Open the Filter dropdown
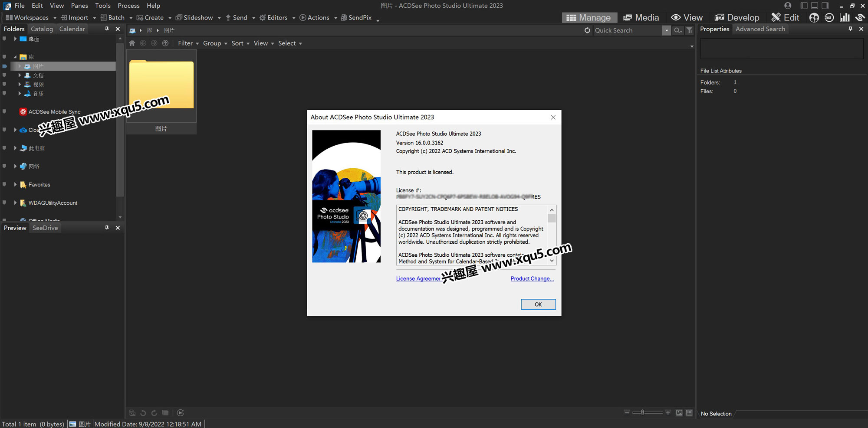The image size is (868, 428). point(188,43)
